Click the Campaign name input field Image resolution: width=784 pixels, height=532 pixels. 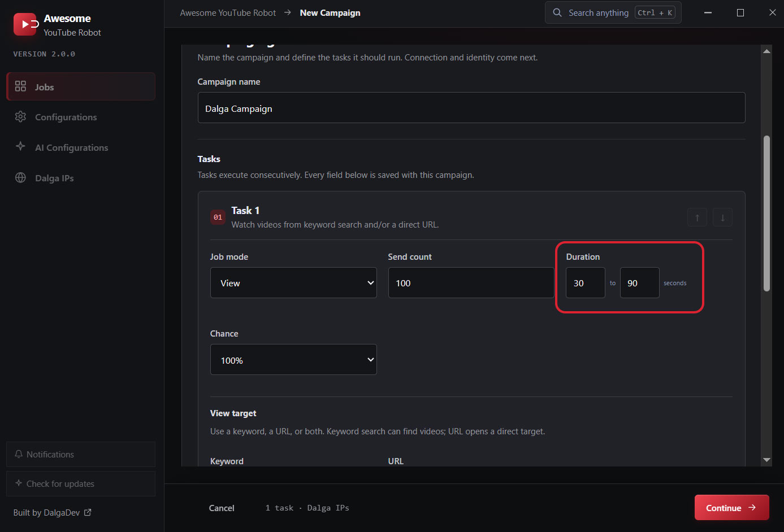(471, 107)
